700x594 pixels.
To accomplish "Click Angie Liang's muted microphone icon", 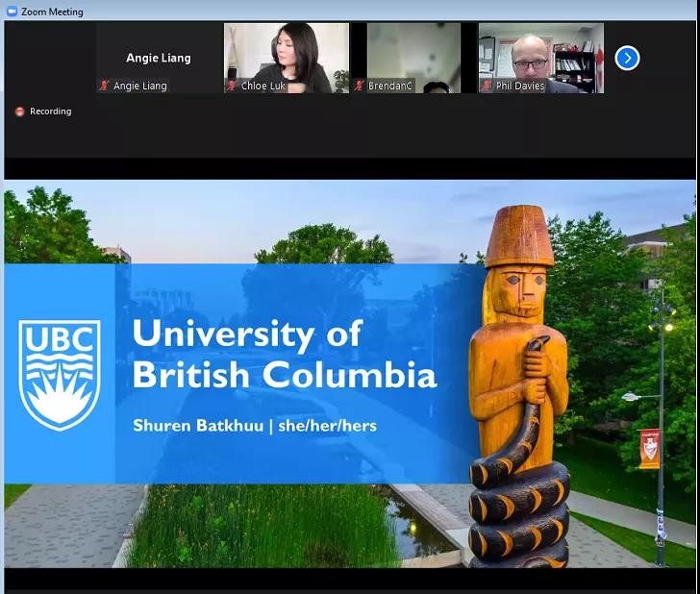I will [x=104, y=86].
